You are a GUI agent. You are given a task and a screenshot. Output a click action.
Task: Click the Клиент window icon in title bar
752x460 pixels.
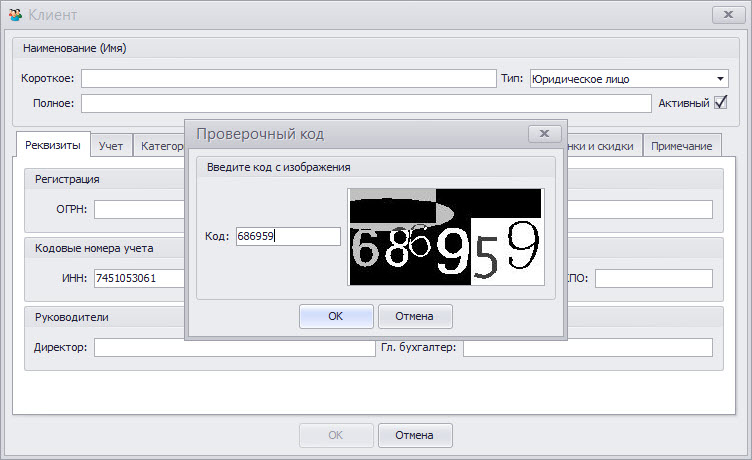(15, 14)
